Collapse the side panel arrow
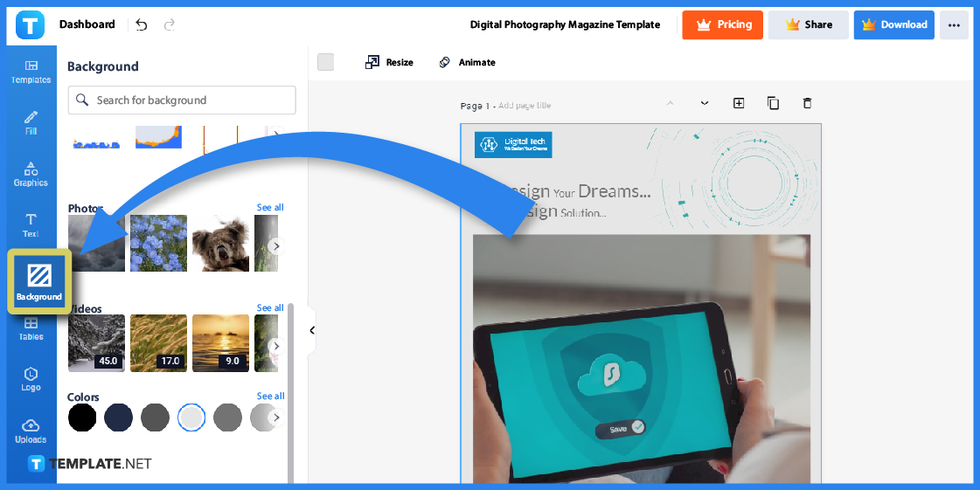 [311, 330]
